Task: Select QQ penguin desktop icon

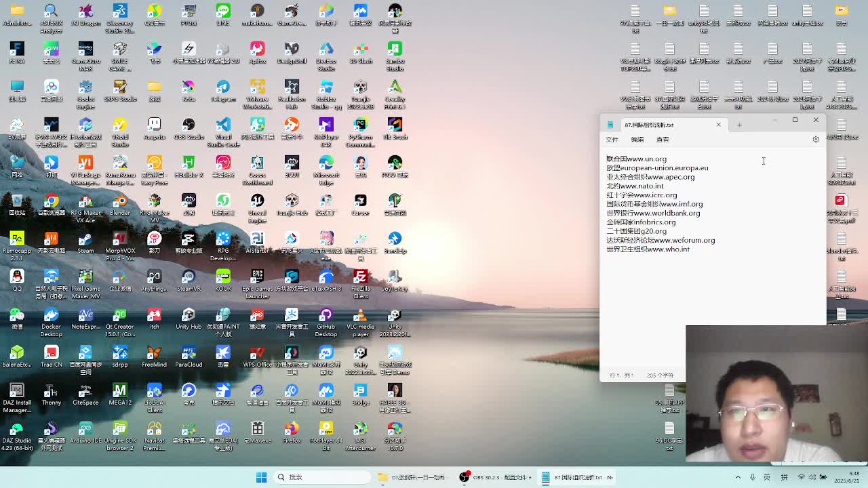Action: tap(17, 281)
